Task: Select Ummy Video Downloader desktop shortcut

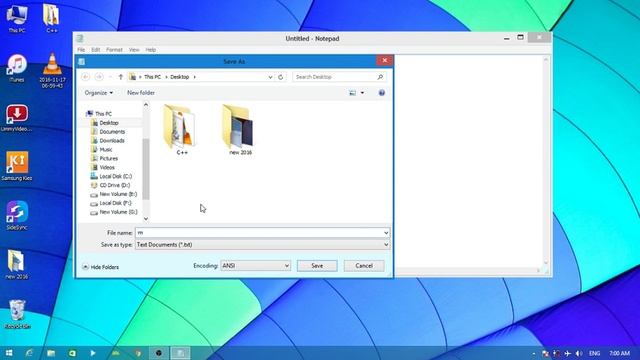Action: pos(17,118)
